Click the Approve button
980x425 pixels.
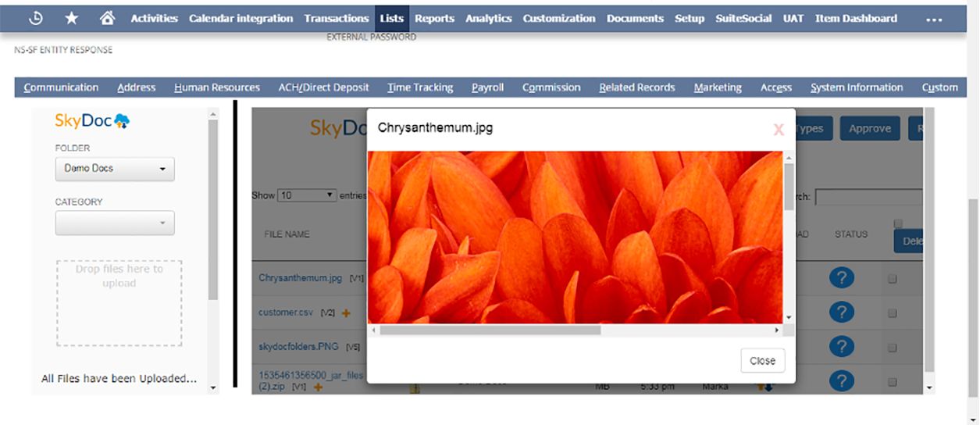pyautogui.click(x=870, y=129)
